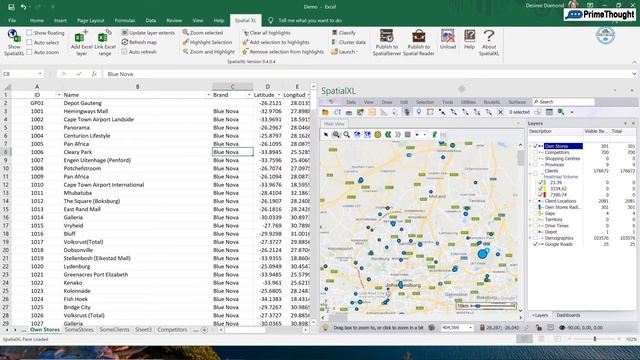Open the Launch dropdown in ribbon
640x360 pixels.
coord(345,52)
